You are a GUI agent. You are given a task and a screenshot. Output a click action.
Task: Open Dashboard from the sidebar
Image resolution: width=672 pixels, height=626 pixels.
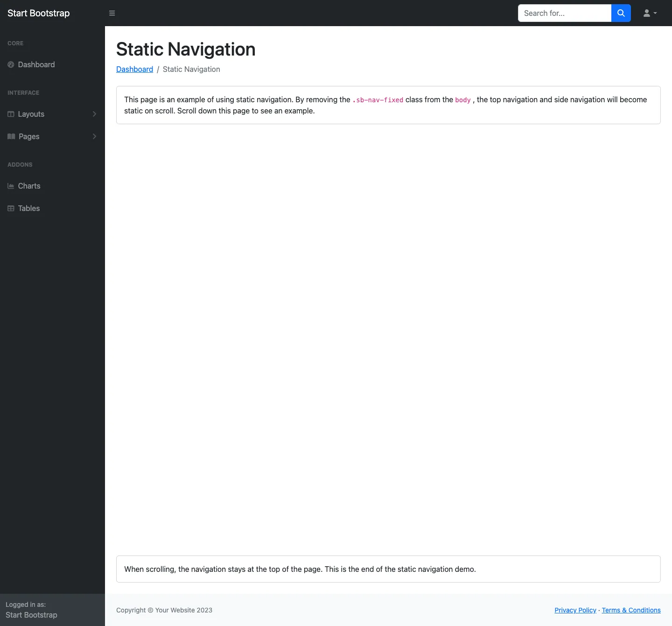52,65
